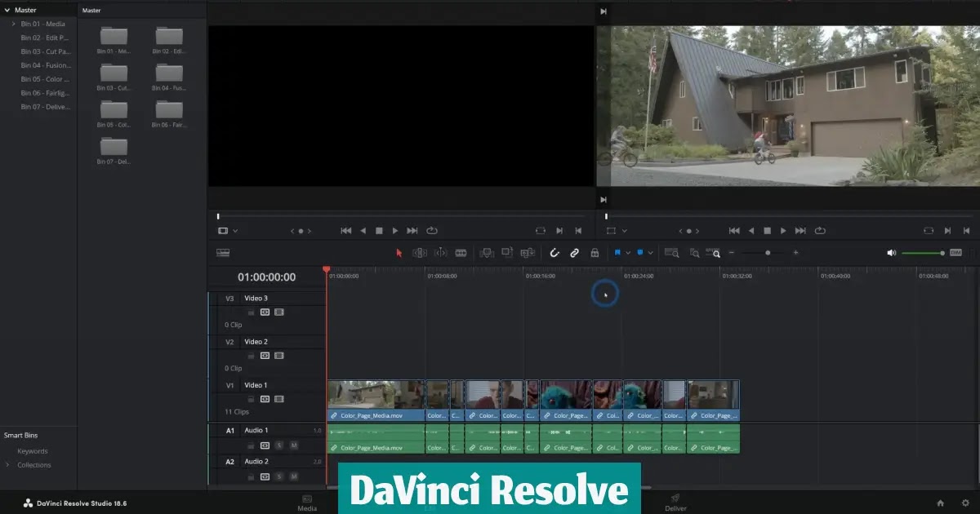Play the source viewer forward
This screenshot has height=514, width=980.
(395, 231)
